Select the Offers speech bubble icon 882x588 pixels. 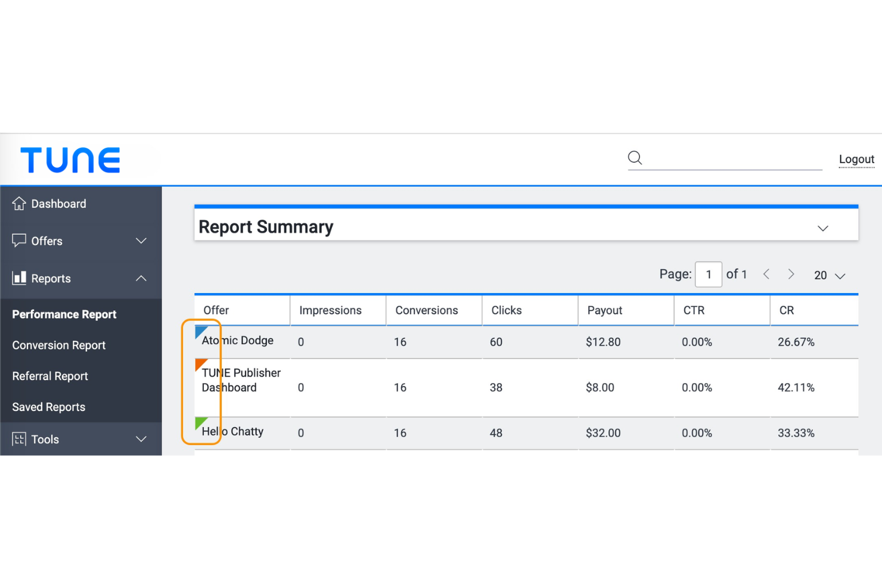[20, 241]
